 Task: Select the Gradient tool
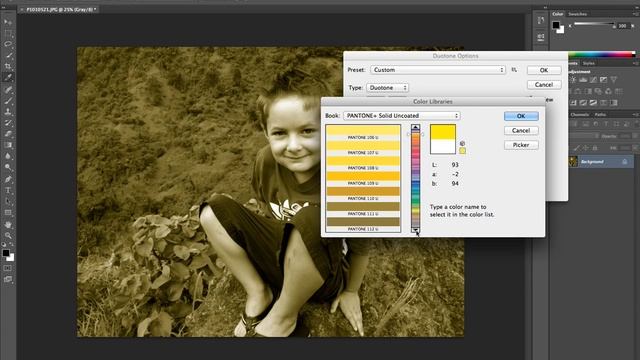point(8,145)
